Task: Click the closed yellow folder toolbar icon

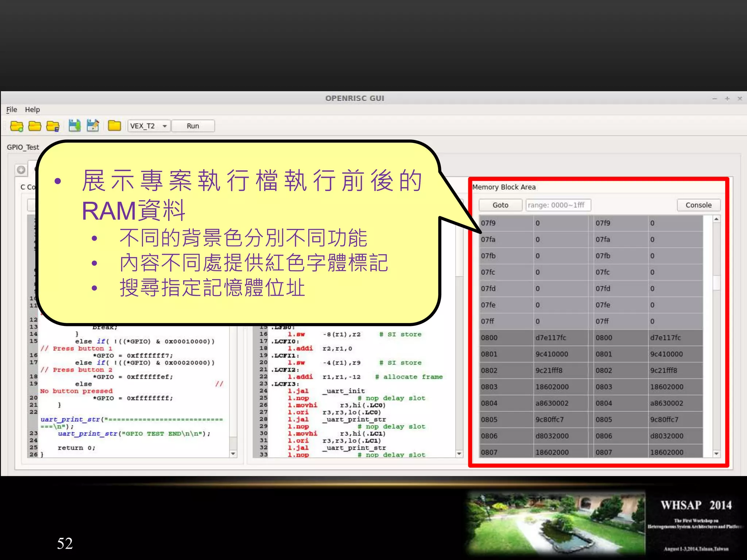Action: pyautogui.click(x=115, y=126)
